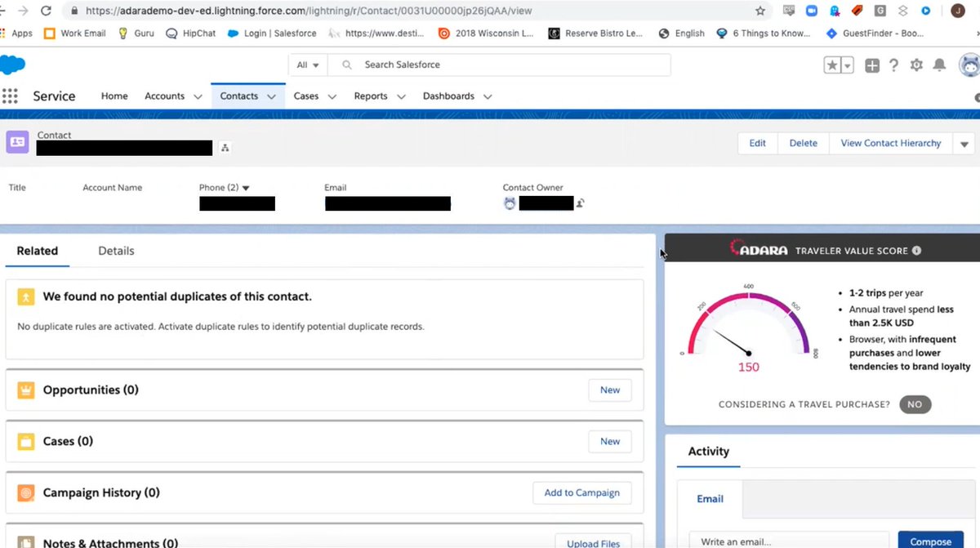
Task: Click Upload Files button
Action: click(x=594, y=543)
